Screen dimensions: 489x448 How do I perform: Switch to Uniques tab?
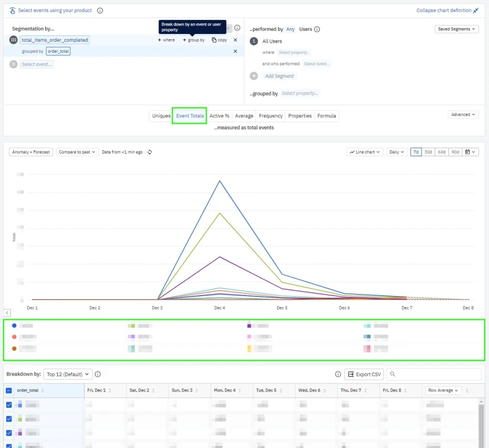tap(161, 116)
